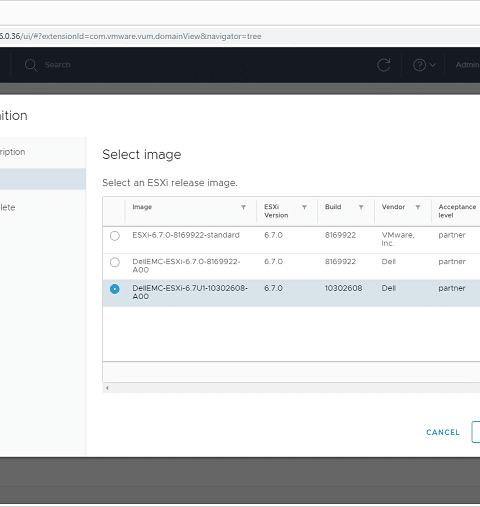Screen dimensions: 480x507
Task: Click the VMware, Inc. vendor cell
Action: (398, 239)
